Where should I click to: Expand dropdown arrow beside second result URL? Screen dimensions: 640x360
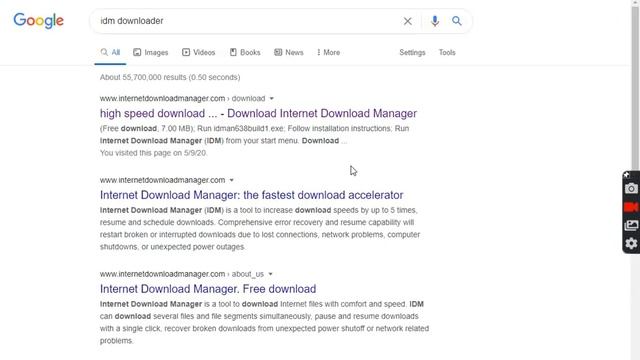231,180
